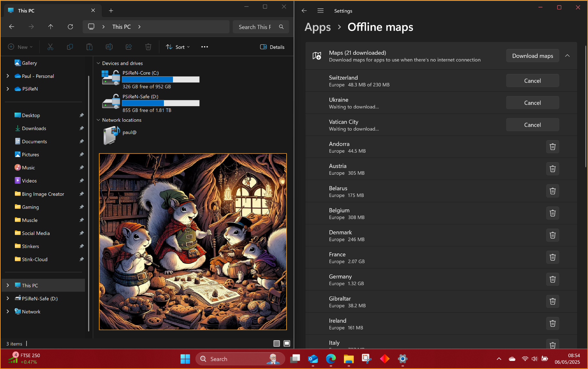Show hidden system tray icons
Screen dimensions: 588x369
499,359
